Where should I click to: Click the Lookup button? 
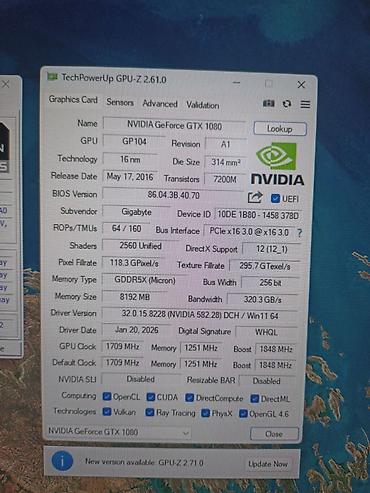tap(280, 129)
